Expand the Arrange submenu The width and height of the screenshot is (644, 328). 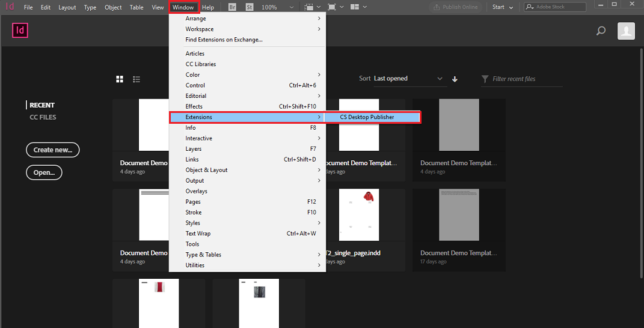click(247, 19)
